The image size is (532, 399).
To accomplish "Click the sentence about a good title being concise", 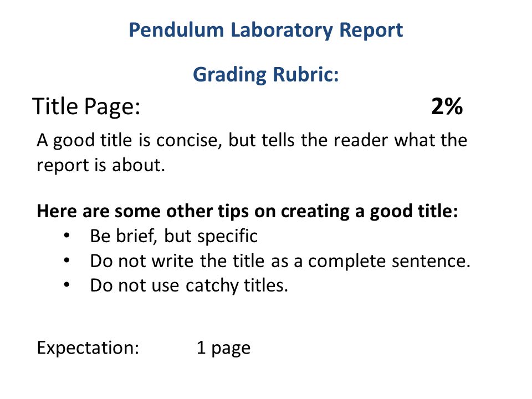I will click(252, 152).
